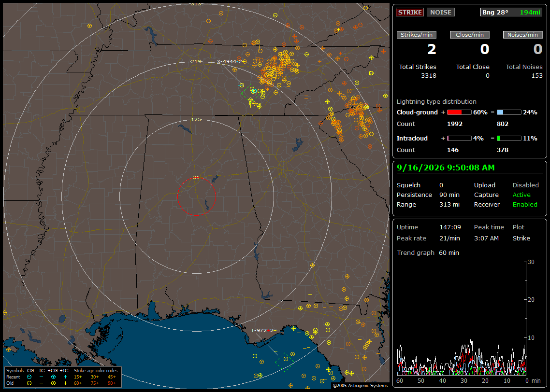The width and height of the screenshot is (550, 392).
Task: Click the Range 313 mi setting
Action: coord(428,205)
